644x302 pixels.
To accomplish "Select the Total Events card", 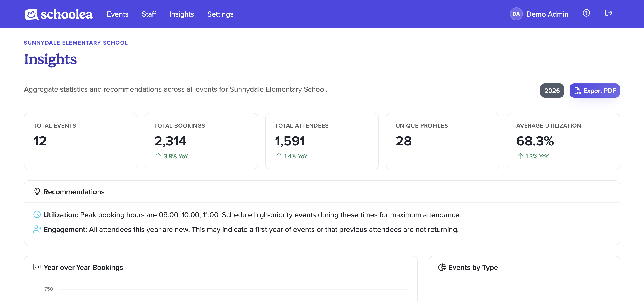I will tap(80, 141).
